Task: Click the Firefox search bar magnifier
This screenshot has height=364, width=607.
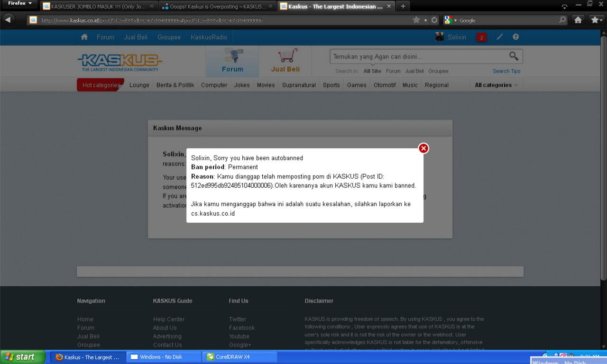Action: pos(562,20)
